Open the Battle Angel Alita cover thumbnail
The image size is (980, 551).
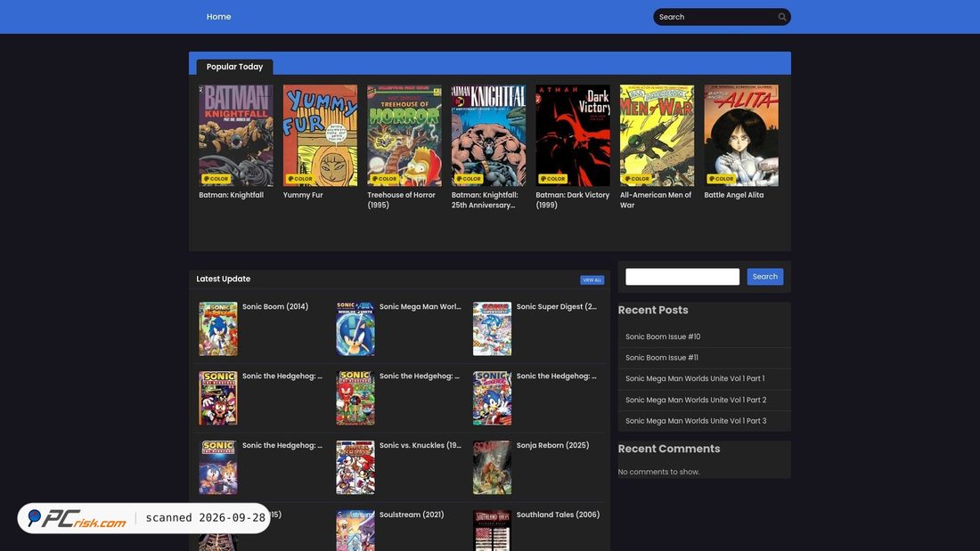[x=741, y=135]
